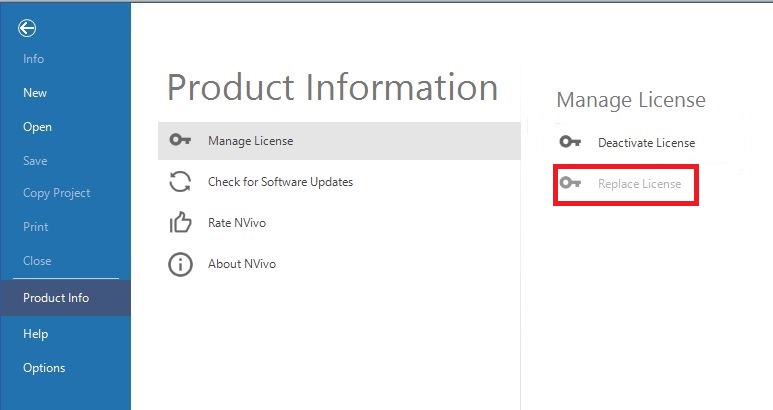Click the Replace License label
Screen dimensions: 773x410
(639, 184)
